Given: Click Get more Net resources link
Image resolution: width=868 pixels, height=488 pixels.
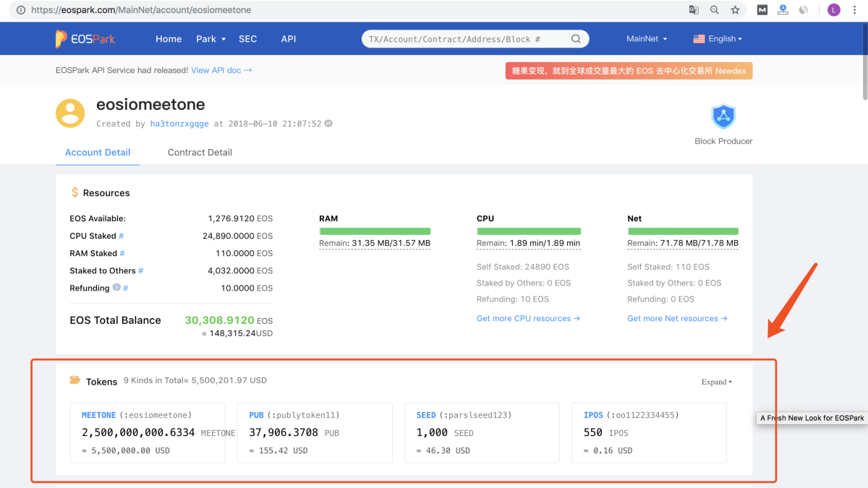Looking at the screenshot, I should (677, 318).
